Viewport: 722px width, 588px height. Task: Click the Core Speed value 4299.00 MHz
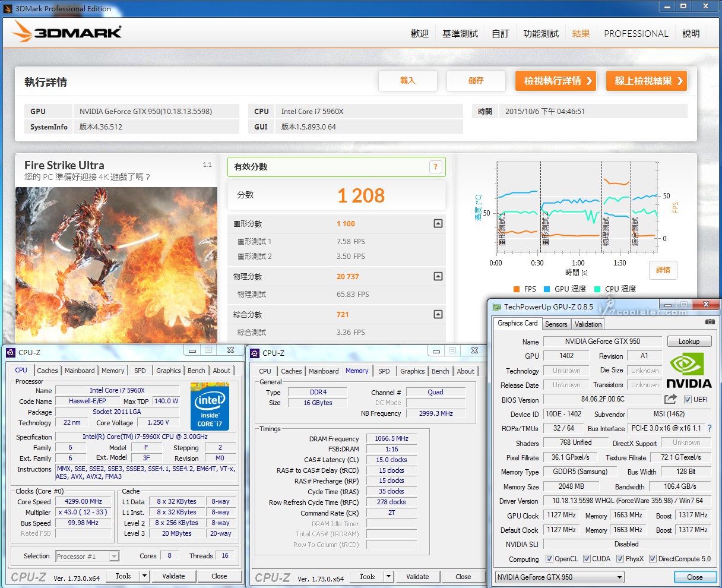click(84, 501)
